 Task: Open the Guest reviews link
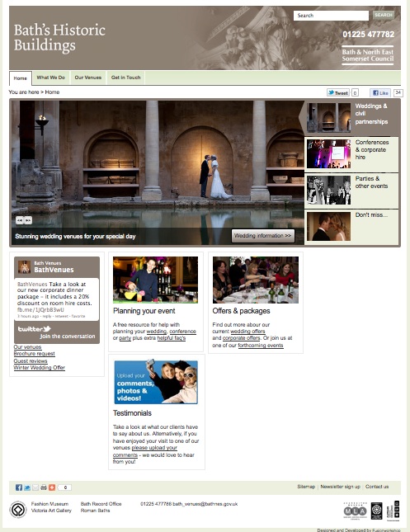[31, 361]
